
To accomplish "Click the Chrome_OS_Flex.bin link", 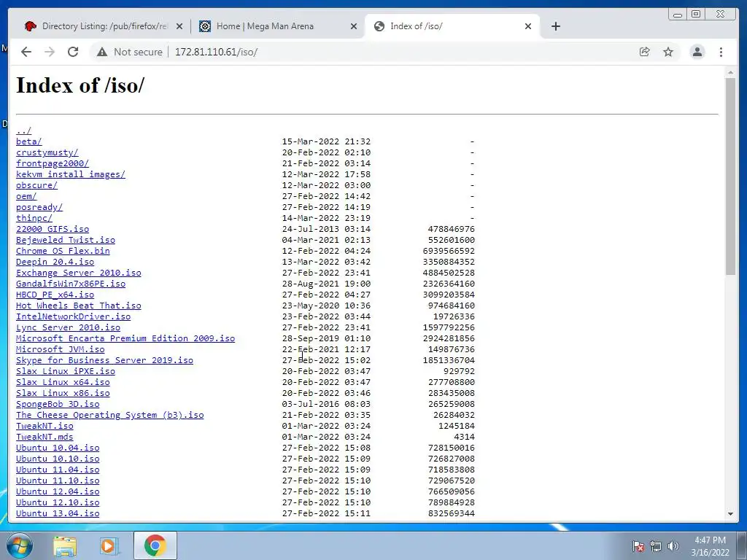I will tap(63, 251).
